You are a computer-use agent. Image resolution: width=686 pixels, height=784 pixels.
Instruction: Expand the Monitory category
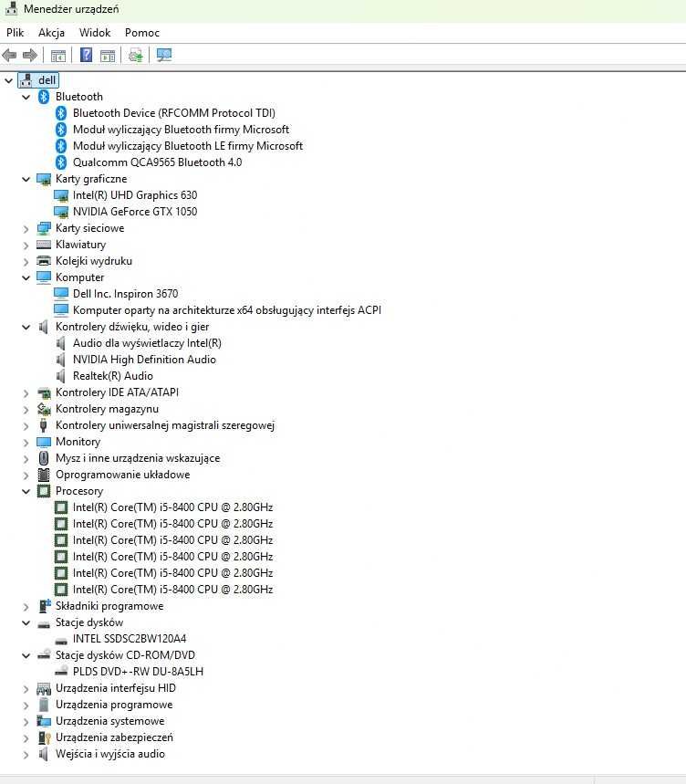[26, 443]
